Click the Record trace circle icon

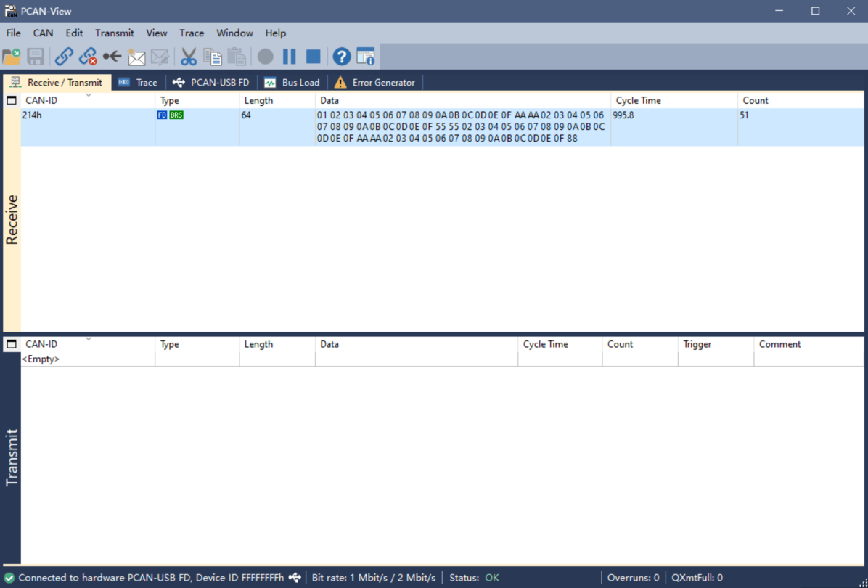(266, 57)
